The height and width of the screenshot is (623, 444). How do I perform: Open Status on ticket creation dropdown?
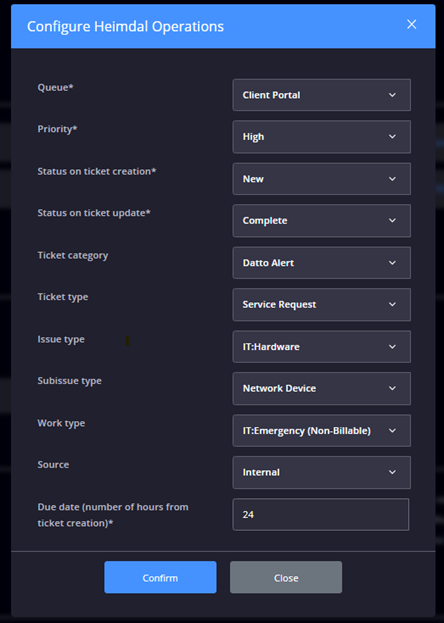[322, 179]
